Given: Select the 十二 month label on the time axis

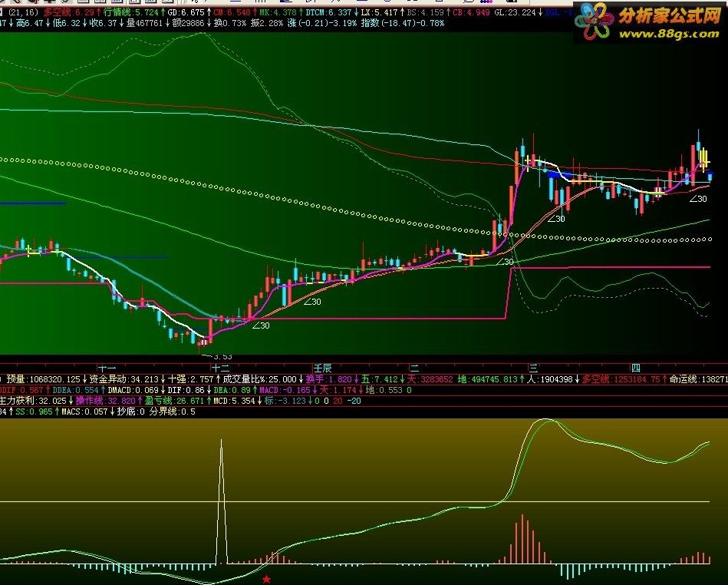Looking at the screenshot, I should [220, 368].
